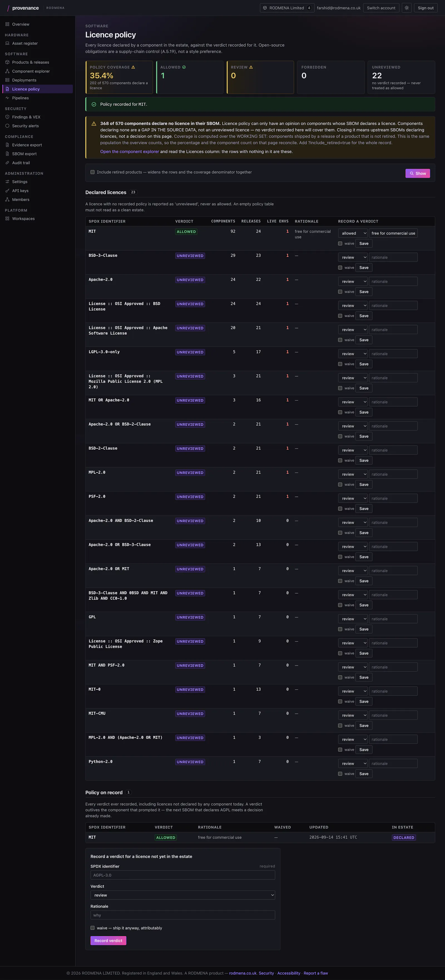Open the Overview sidebar icon
445x980 pixels.
tap(7, 24)
